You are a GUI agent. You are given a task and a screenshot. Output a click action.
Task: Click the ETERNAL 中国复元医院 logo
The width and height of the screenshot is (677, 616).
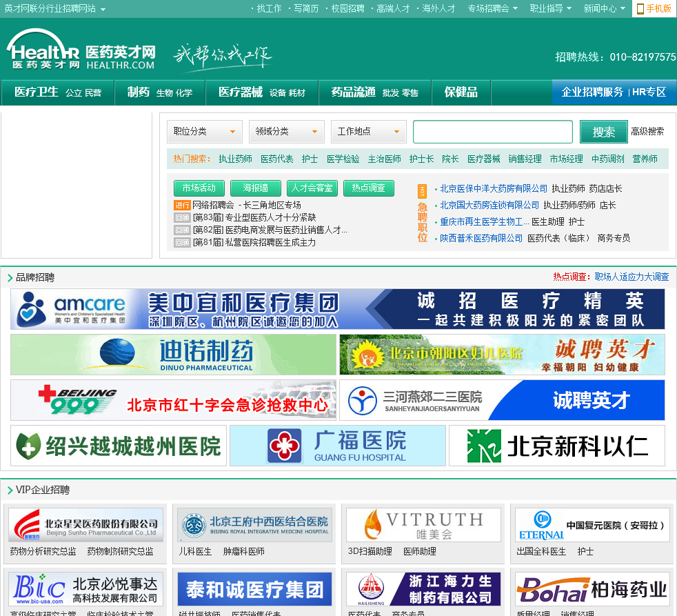(x=592, y=525)
